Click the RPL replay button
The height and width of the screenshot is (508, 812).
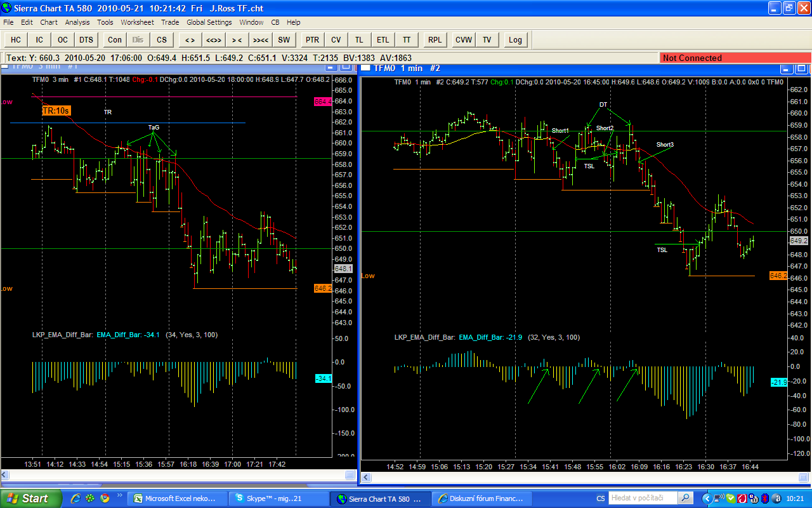coord(435,39)
